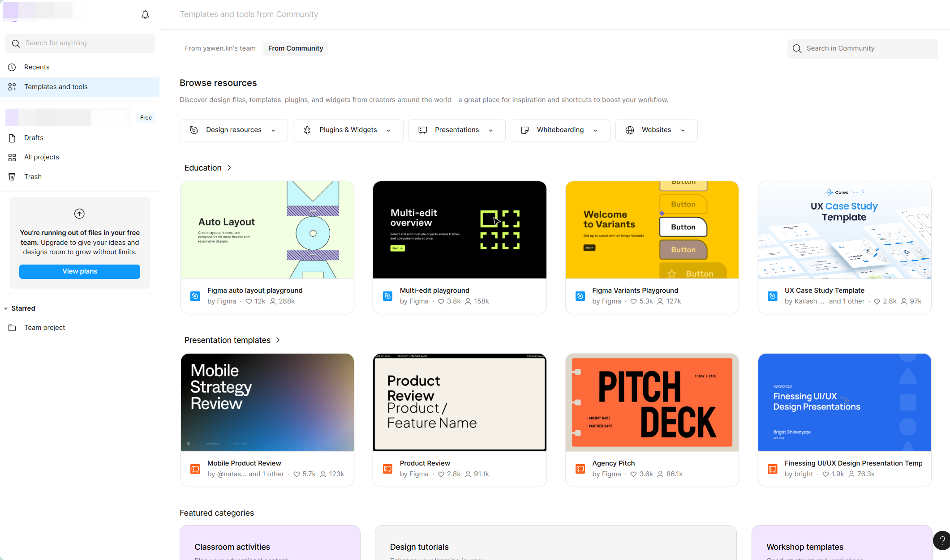Click the Trash bin icon

point(12,177)
